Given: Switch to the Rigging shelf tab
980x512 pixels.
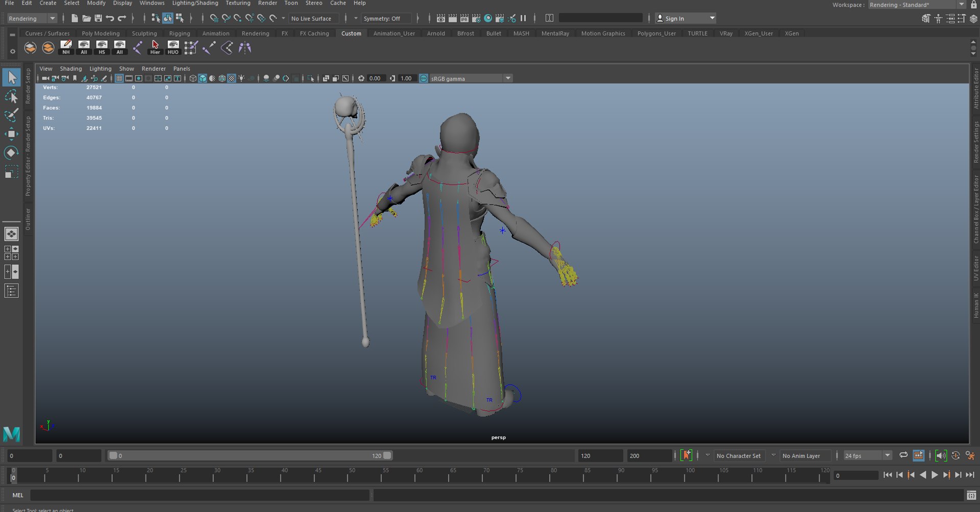Looking at the screenshot, I should [x=179, y=33].
